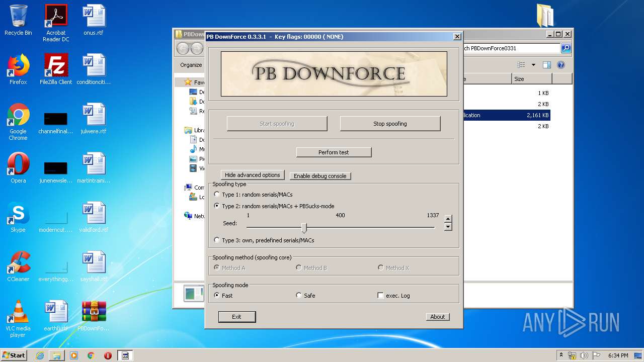Launch Acrobat Reader DC shortcut

coord(56,23)
